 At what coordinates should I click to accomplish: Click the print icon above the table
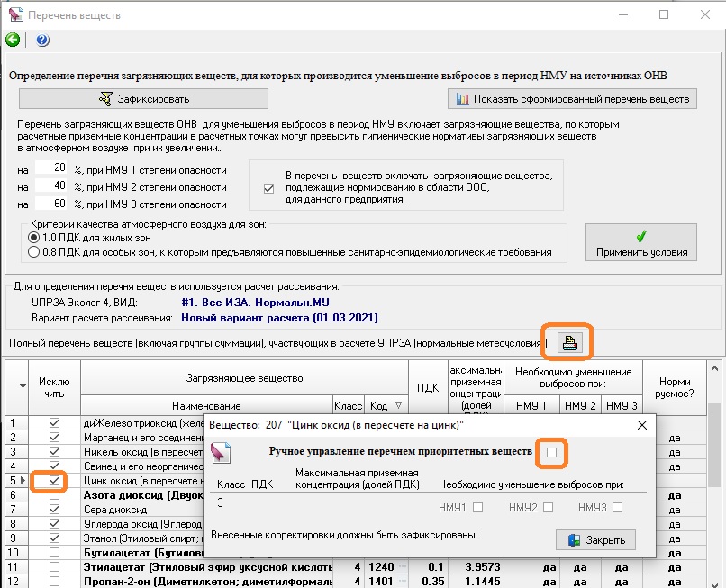[x=569, y=342]
